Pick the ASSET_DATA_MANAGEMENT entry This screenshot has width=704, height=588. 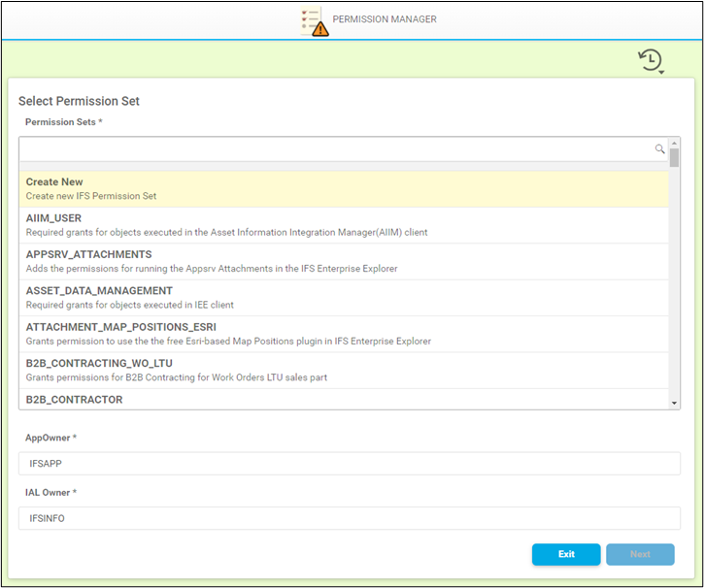pos(344,298)
